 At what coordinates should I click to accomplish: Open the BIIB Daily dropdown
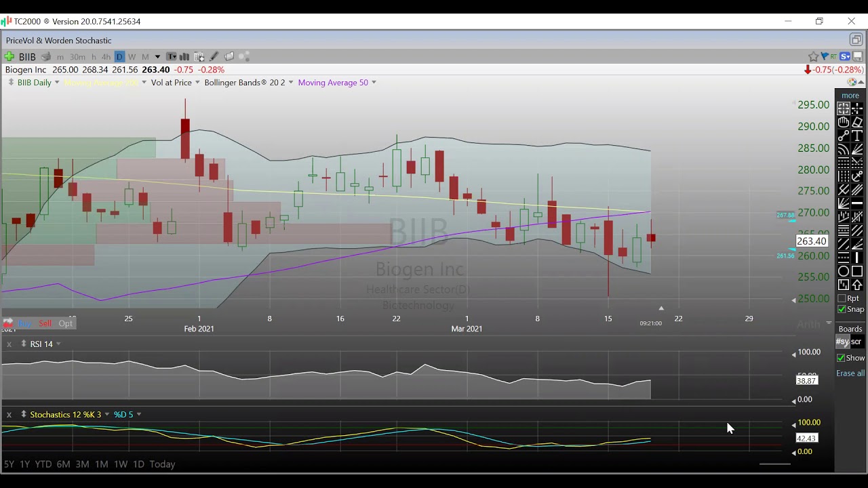tap(56, 82)
